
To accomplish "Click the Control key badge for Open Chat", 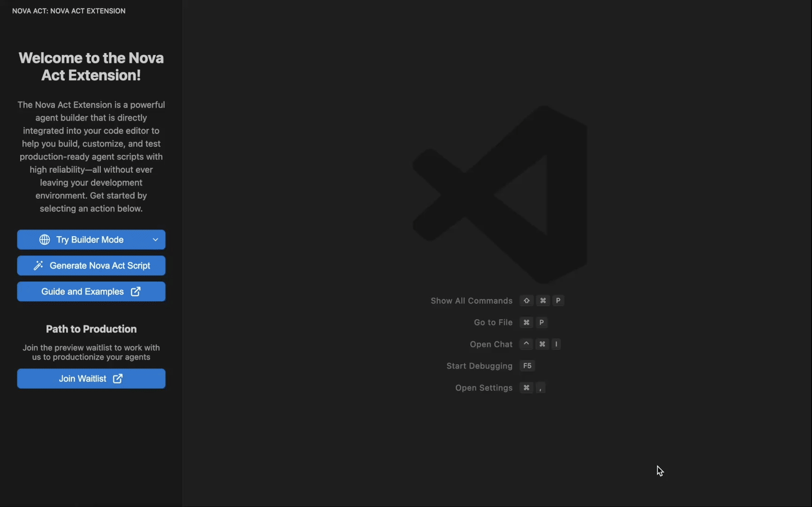I will [x=526, y=344].
